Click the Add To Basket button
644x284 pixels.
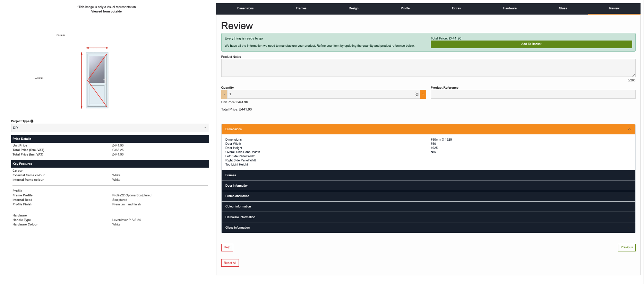point(531,44)
